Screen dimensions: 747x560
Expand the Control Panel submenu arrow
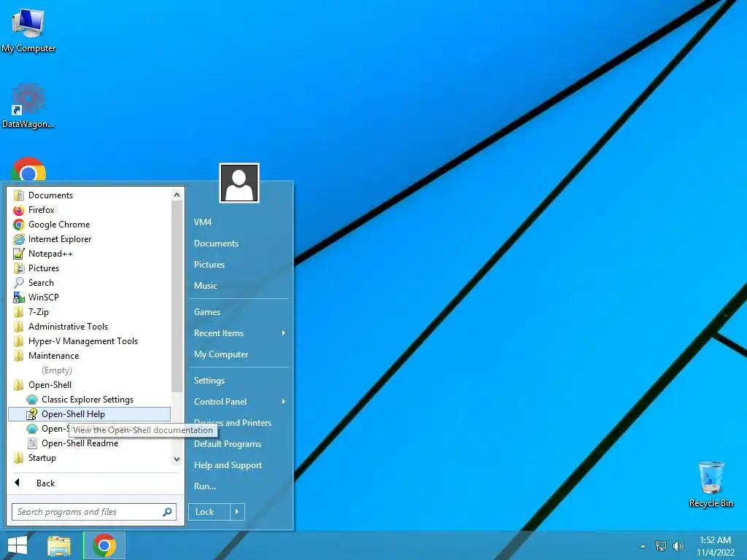284,402
